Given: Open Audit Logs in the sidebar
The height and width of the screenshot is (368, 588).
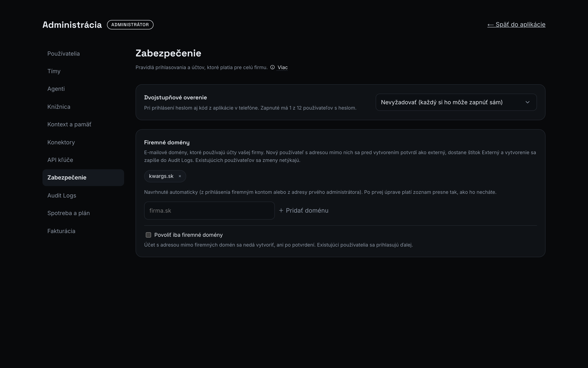Looking at the screenshot, I should click(x=83, y=195).
